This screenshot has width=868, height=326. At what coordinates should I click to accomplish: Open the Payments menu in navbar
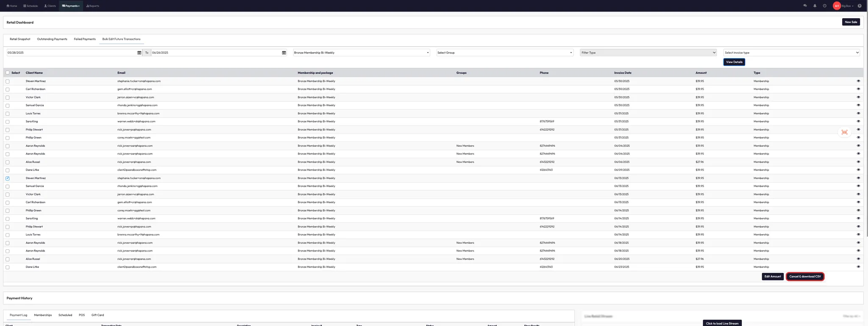(x=71, y=6)
